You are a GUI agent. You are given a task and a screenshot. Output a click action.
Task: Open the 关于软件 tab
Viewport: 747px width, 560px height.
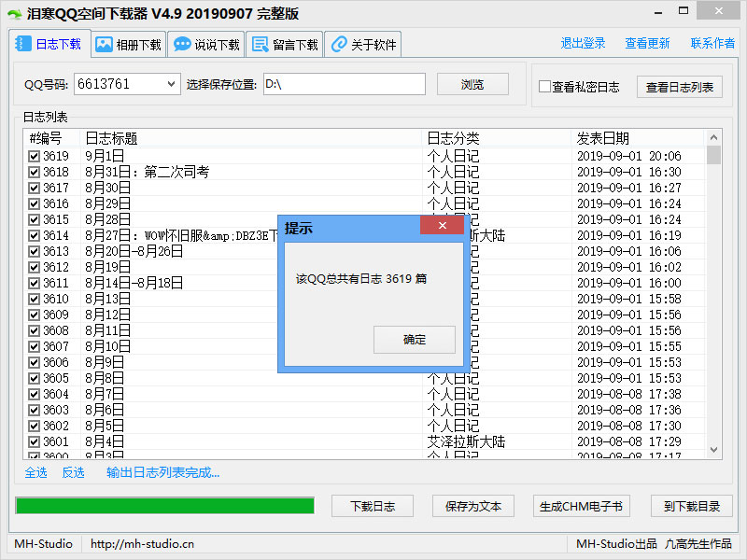pos(363,45)
